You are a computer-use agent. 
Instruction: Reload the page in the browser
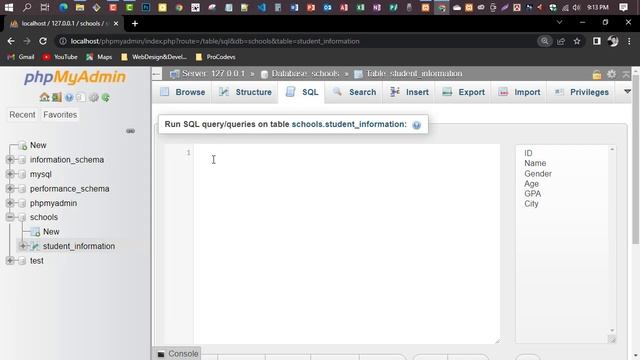[43, 41]
